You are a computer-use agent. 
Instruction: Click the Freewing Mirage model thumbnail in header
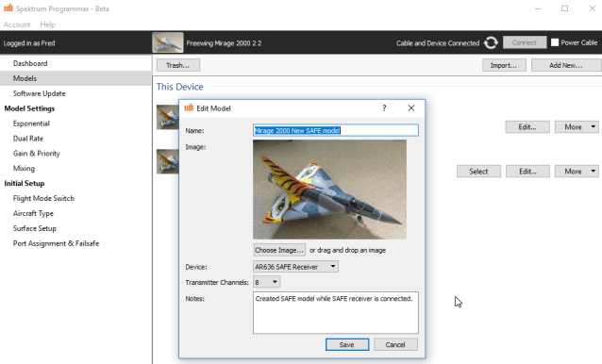pos(168,42)
